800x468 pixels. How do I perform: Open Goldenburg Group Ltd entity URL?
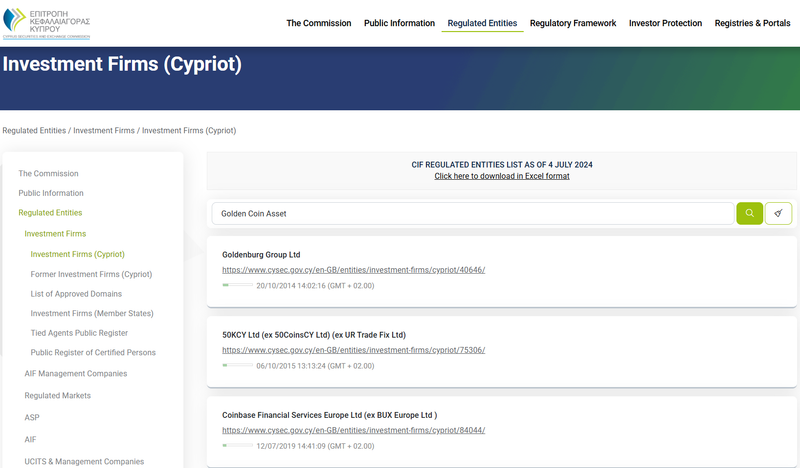coord(353,270)
